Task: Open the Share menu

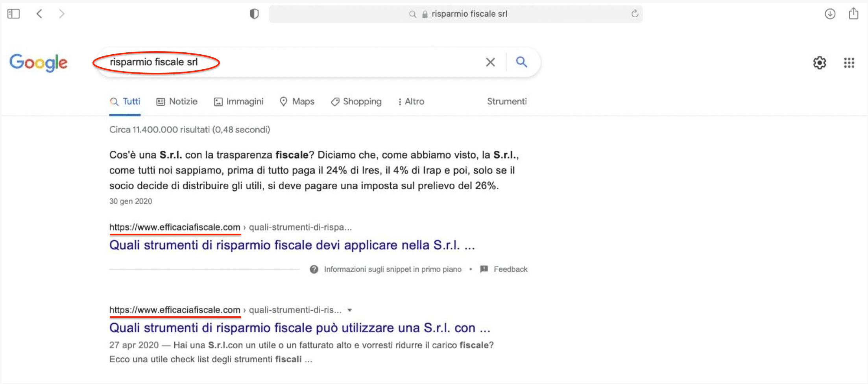Action: point(853,14)
